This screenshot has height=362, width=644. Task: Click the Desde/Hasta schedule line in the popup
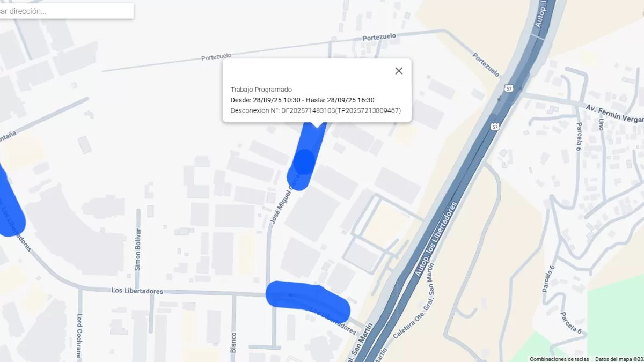click(303, 100)
